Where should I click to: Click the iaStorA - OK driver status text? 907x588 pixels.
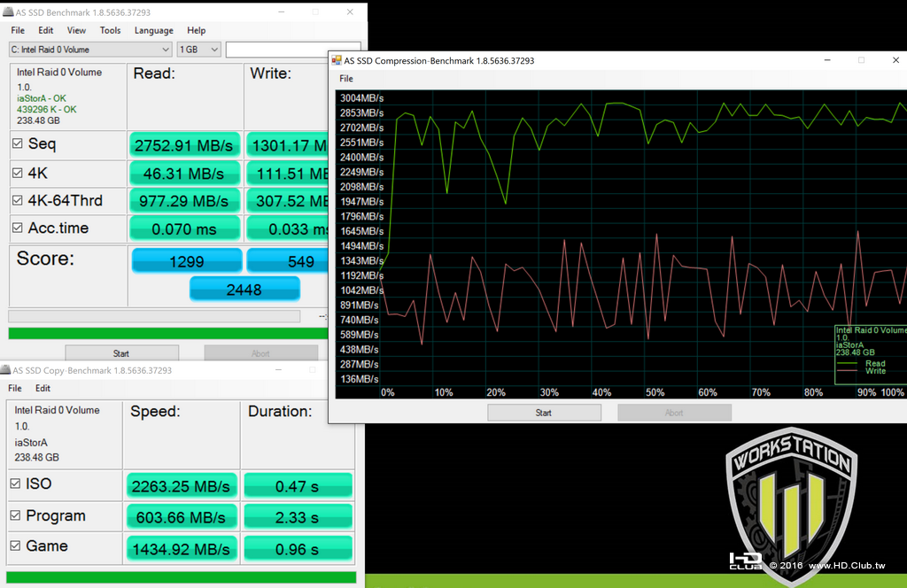click(x=41, y=98)
